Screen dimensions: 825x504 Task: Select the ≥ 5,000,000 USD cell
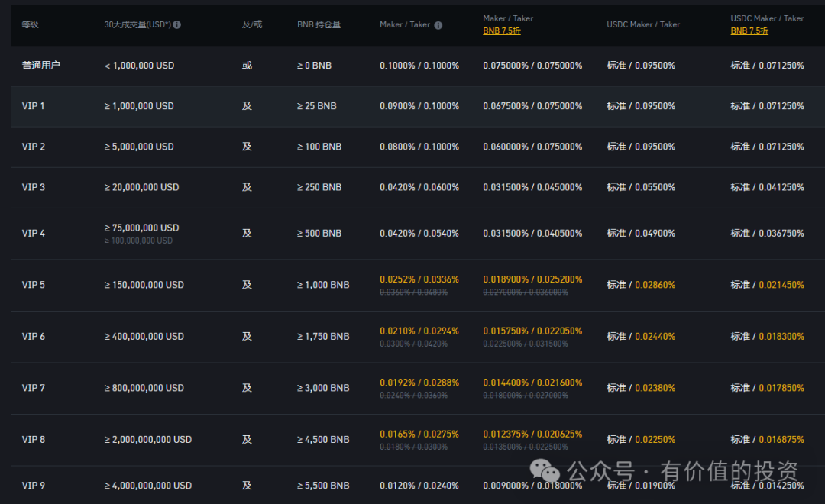coord(139,147)
